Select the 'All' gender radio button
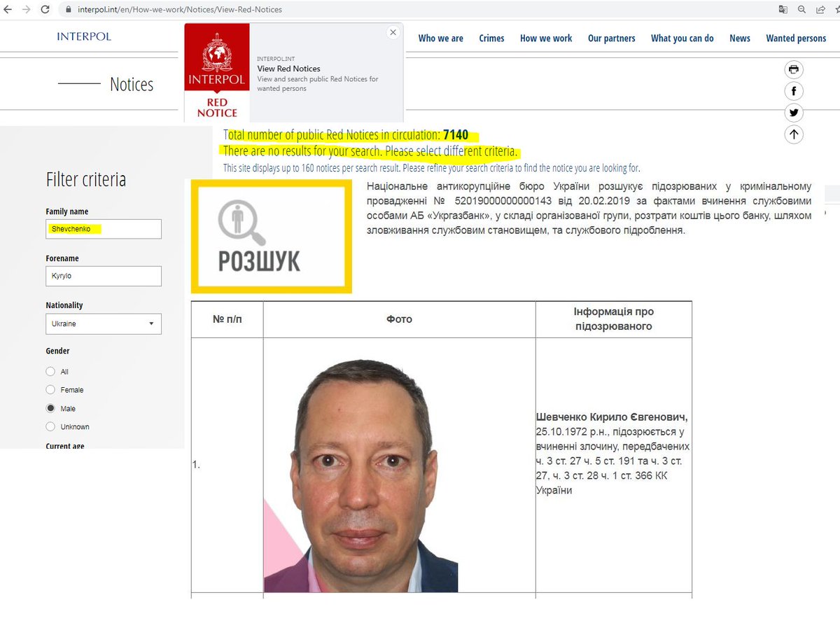 pos(50,372)
